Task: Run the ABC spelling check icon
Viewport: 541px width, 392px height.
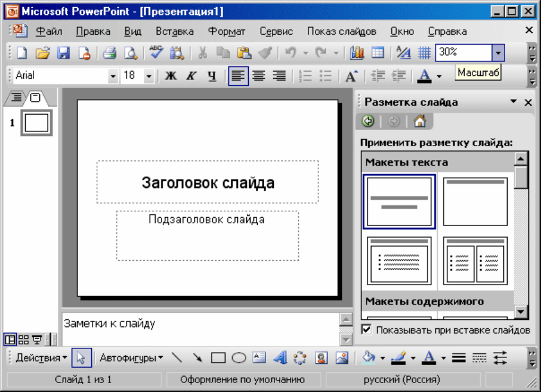Action: (156, 53)
